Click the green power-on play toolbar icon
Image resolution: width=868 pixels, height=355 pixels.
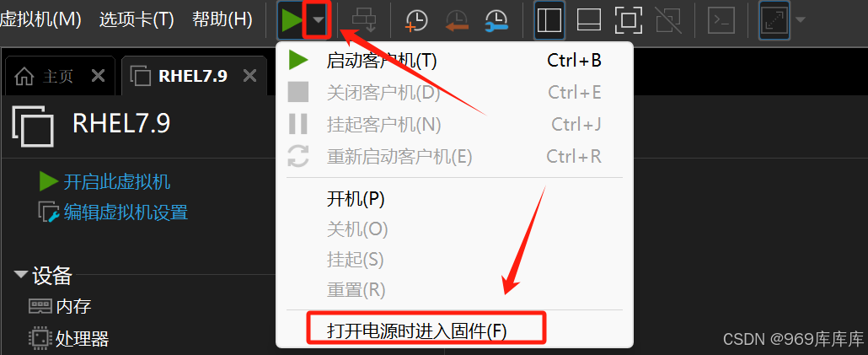pos(292,20)
